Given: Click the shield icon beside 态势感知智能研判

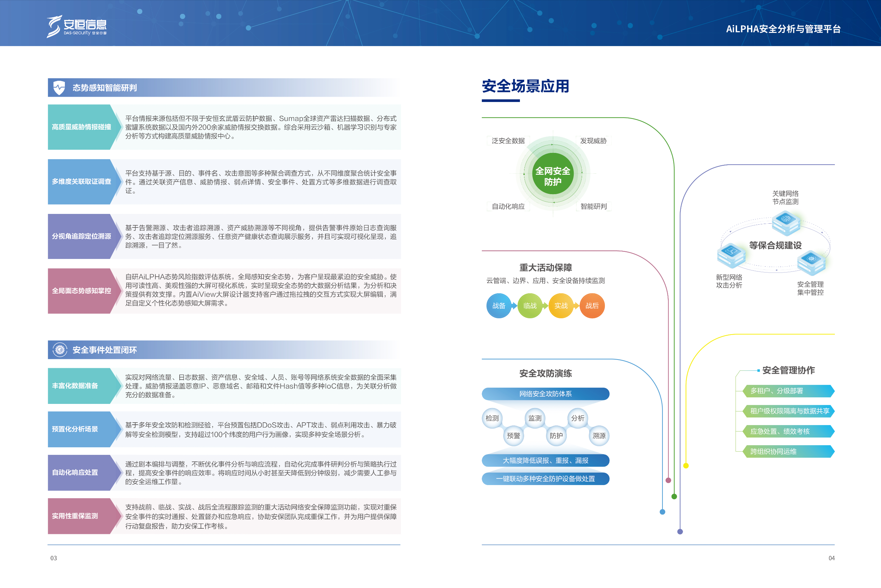Looking at the screenshot, I should (60, 87).
